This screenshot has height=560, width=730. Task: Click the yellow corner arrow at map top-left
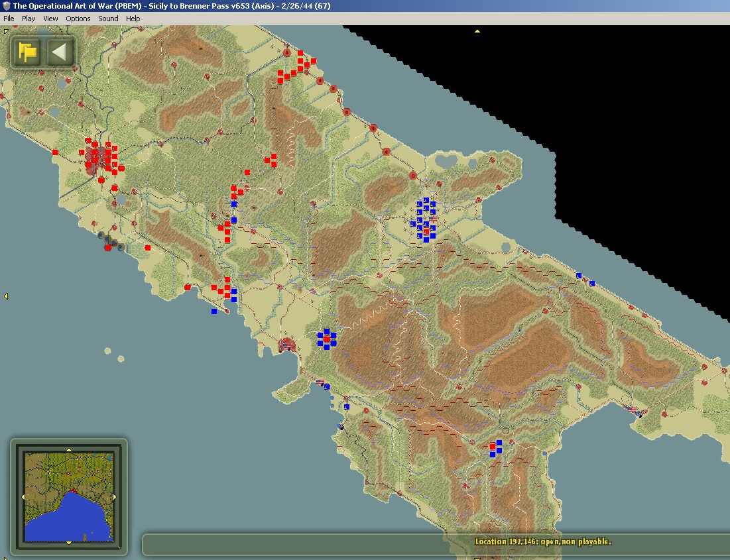click(5, 31)
